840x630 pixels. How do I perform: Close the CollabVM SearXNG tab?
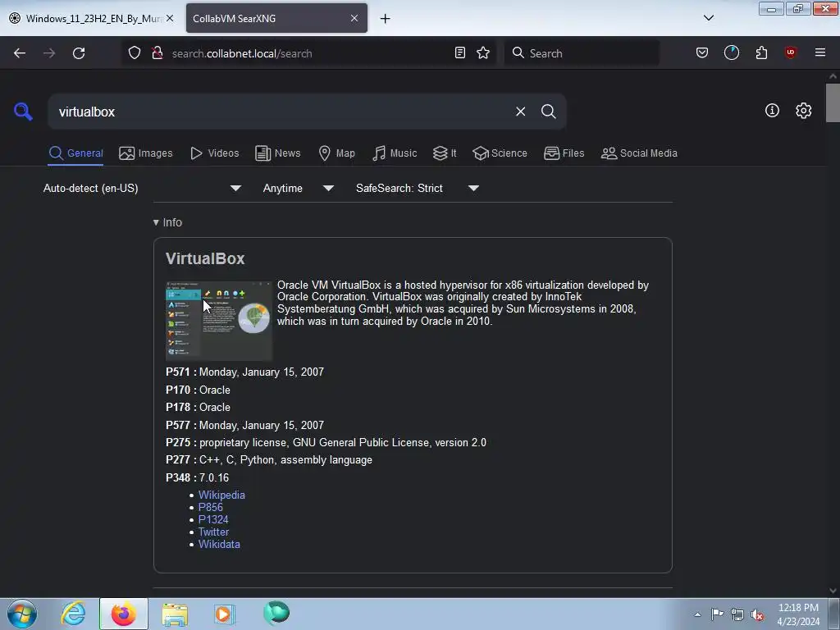point(354,18)
